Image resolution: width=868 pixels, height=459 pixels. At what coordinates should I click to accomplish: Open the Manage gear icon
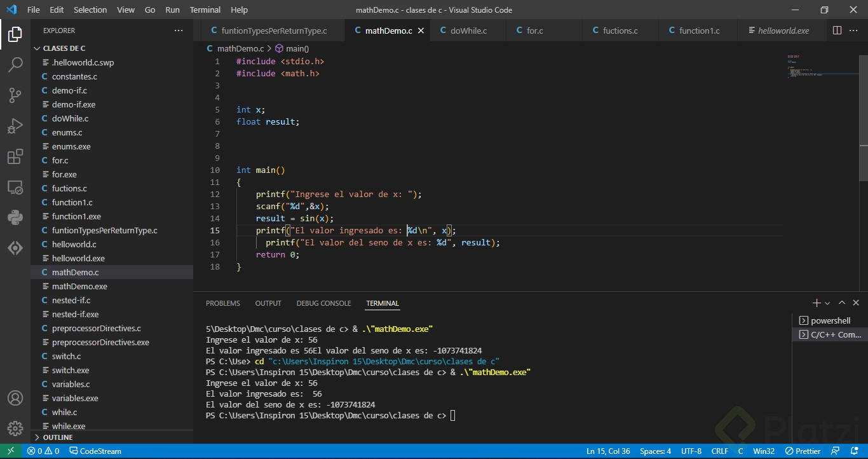[x=15, y=428]
